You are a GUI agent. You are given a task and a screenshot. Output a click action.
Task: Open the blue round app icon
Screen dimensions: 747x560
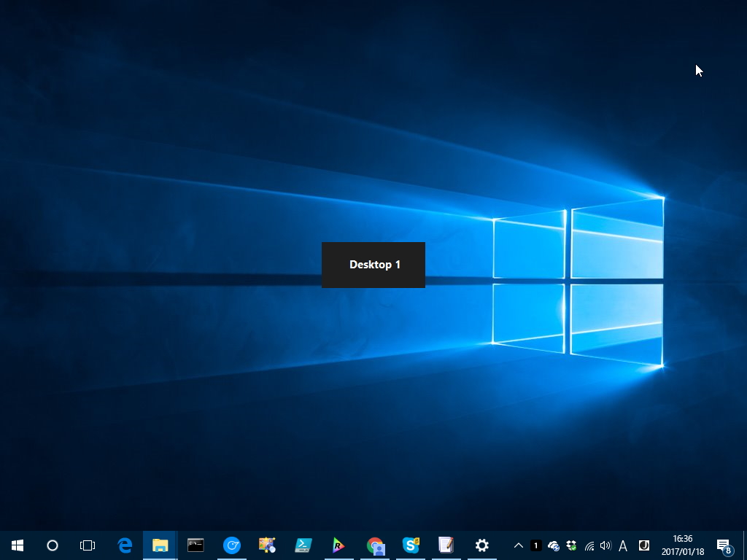232,545
